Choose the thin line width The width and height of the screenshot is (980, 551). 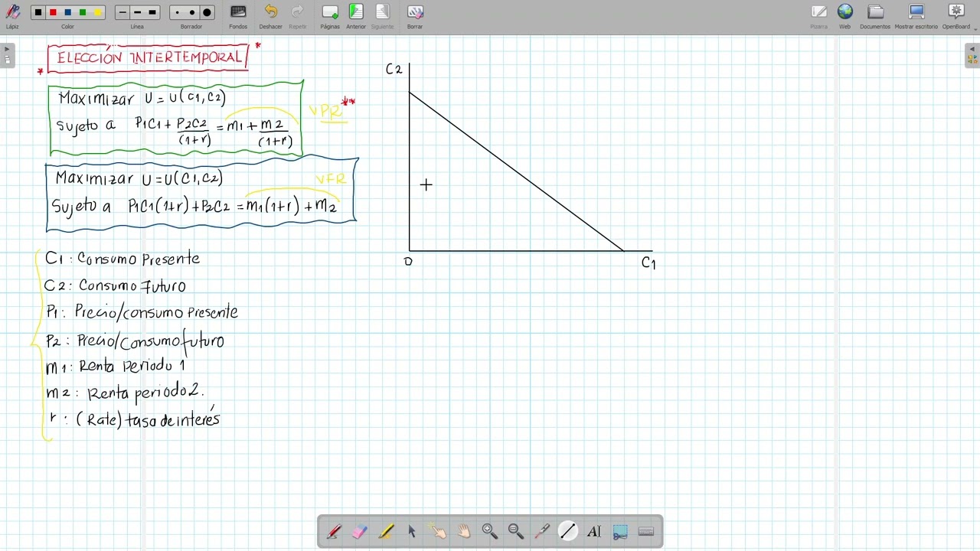coord(122,12)
